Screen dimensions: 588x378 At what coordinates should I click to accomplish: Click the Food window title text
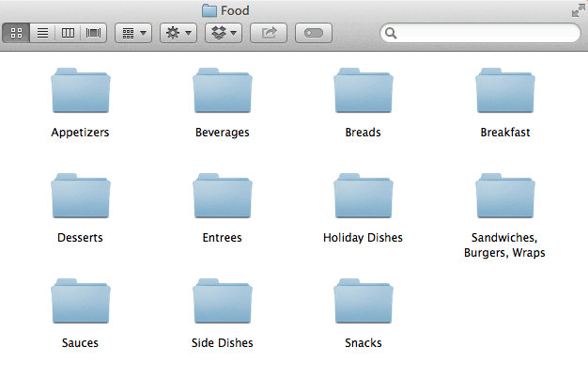pos(235,10)
